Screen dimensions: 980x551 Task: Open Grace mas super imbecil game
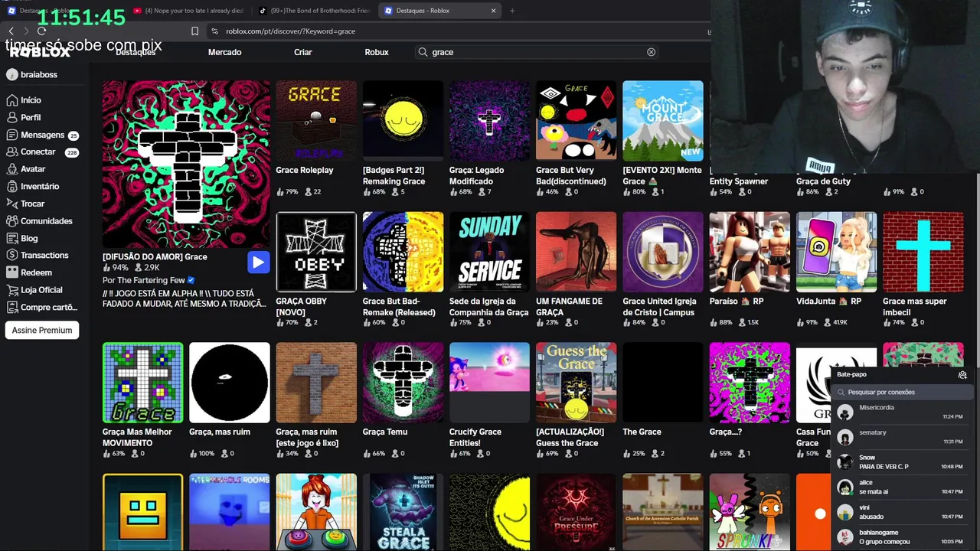(923, 252)
